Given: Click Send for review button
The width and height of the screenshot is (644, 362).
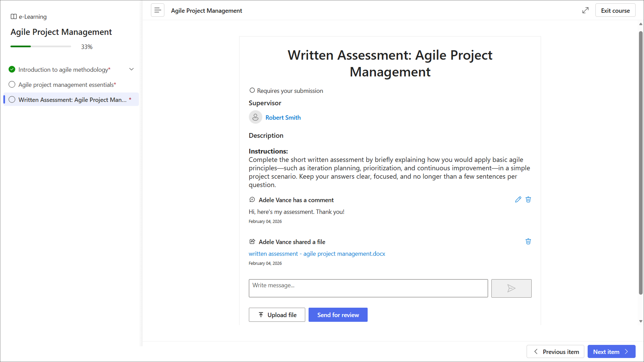Looking at the screenshot, I should (x=338, y=315).
